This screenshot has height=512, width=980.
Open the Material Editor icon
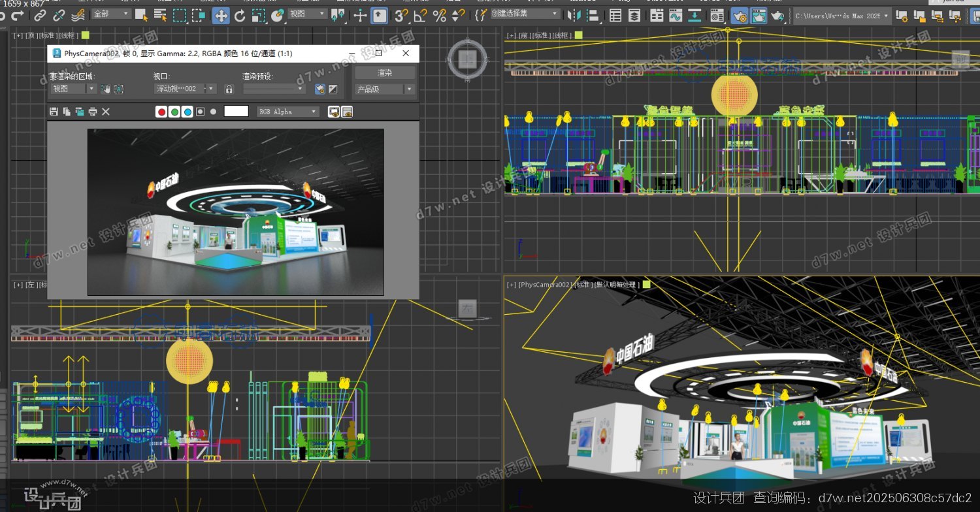point(717,16)
